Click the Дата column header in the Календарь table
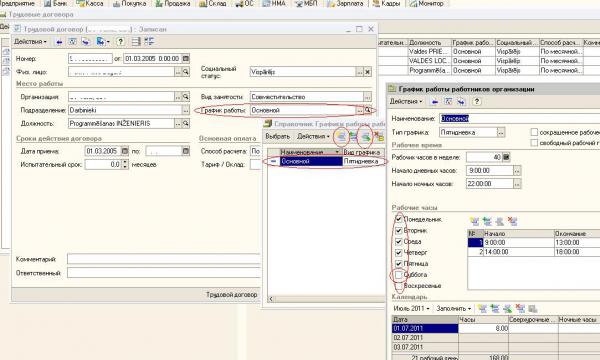Image resolution: width=600 pixels, height=360 pixels. coord(425,319)
